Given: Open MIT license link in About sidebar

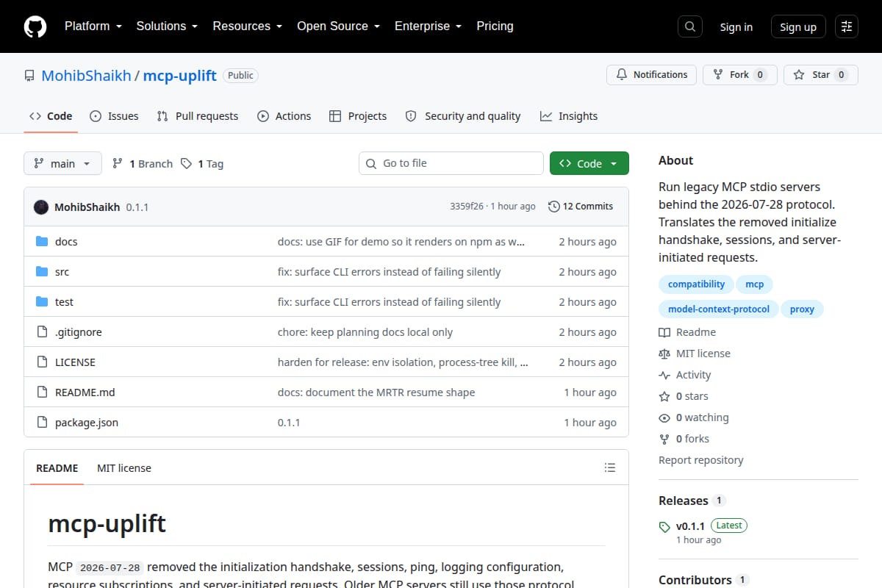Looking at the screenshot, I should 695,354.
